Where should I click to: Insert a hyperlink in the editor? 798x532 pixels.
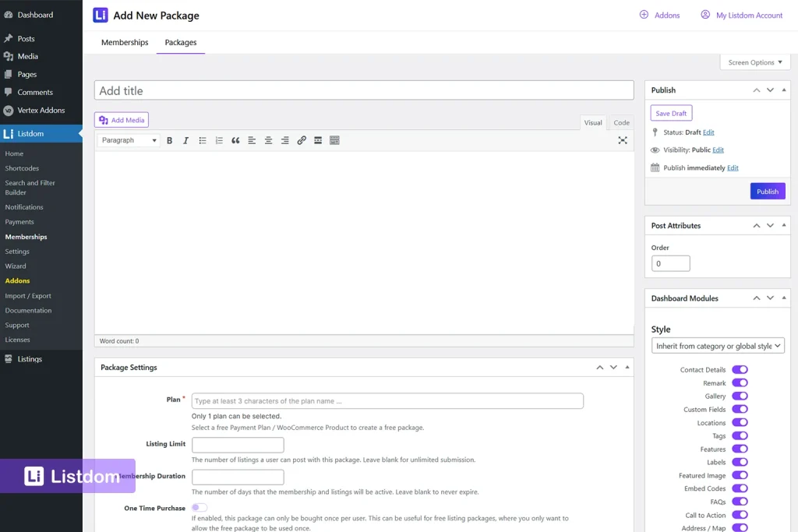(302, 140)
